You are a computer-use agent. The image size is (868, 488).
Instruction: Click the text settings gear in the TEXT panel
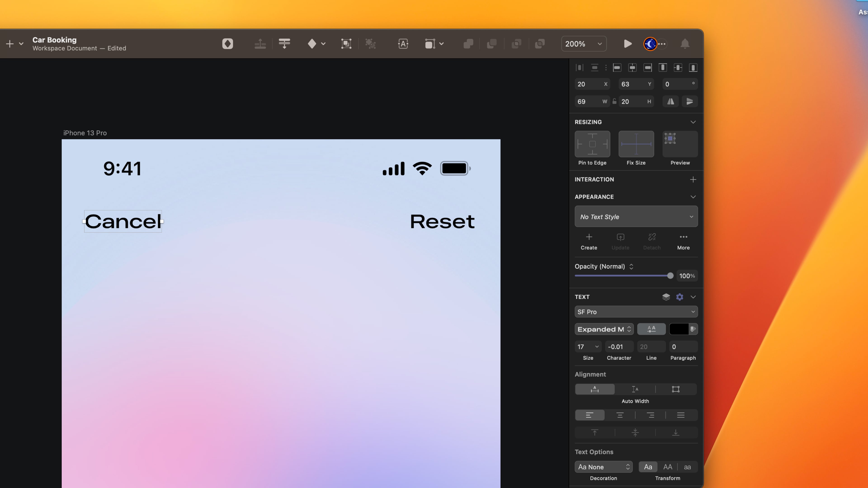click(680, 297)
